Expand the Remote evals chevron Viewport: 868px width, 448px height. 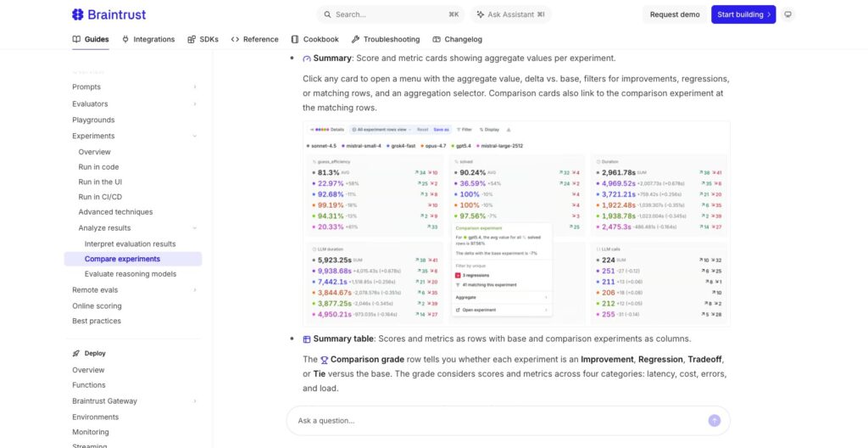coord(194,290)
